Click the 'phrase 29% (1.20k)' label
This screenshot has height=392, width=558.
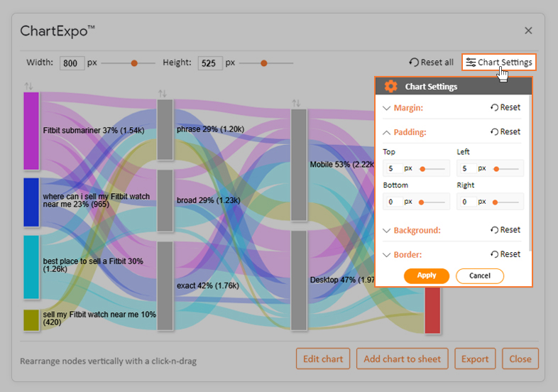(210, 129)
